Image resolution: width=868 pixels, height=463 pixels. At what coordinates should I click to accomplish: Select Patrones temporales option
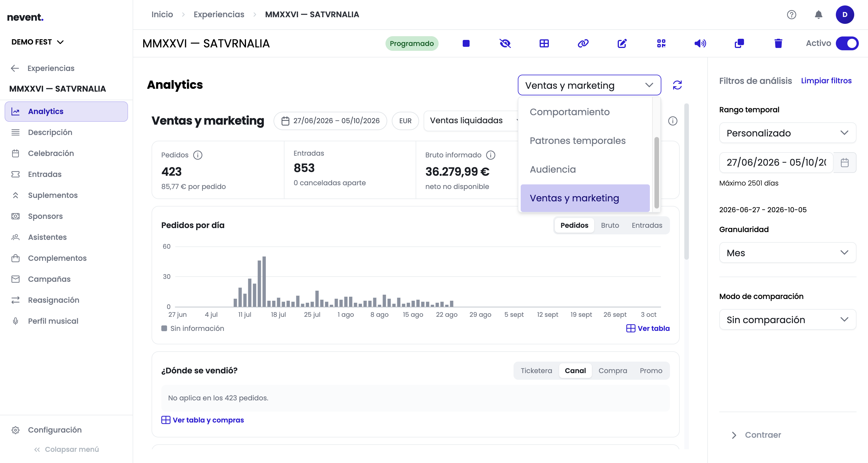585,141
